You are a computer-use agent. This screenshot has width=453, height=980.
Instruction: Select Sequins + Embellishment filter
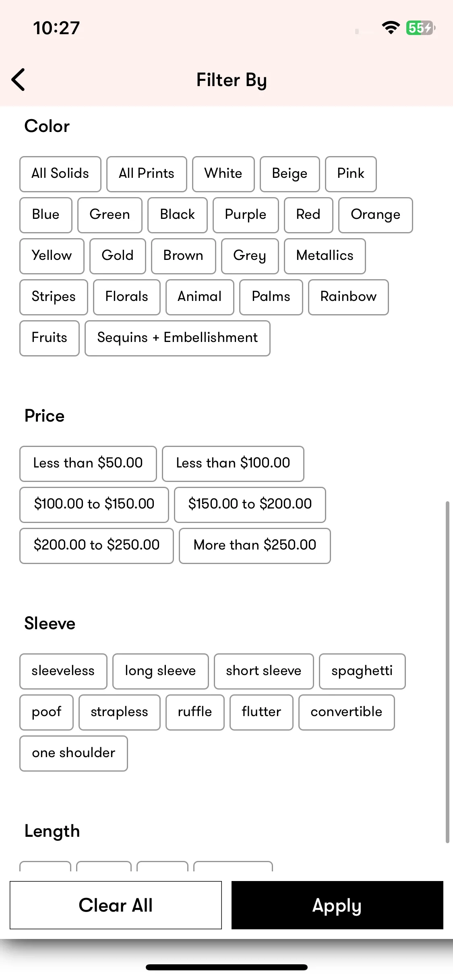[x=178, y=338]
